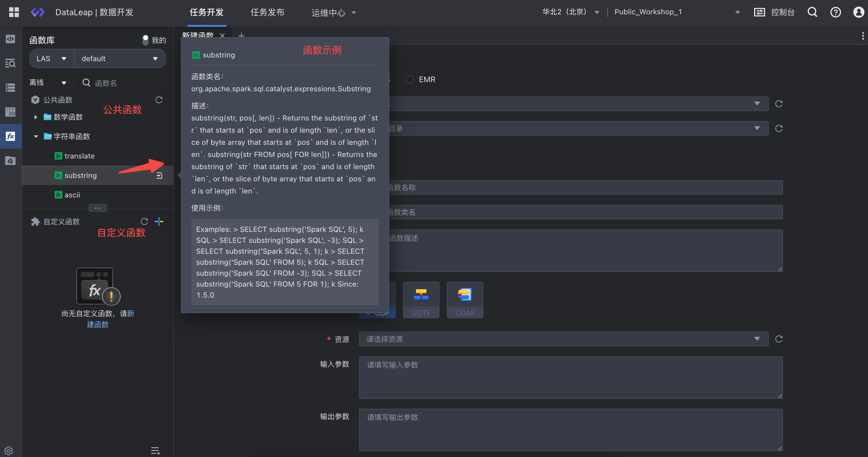
Task: Switch to the 任务发布 tab
Action: (267, 12)
